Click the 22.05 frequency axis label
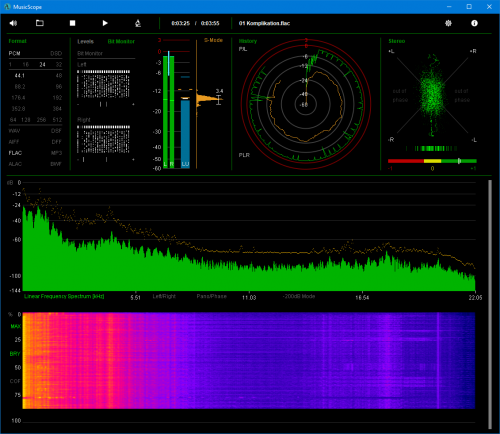This screenshot has width=500, height=434. coord(475,297)
